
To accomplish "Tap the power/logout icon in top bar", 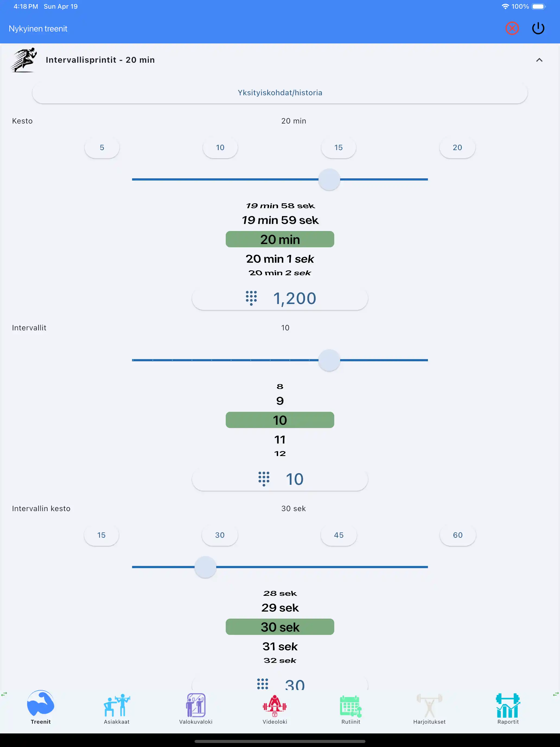I will pos(538,29).
